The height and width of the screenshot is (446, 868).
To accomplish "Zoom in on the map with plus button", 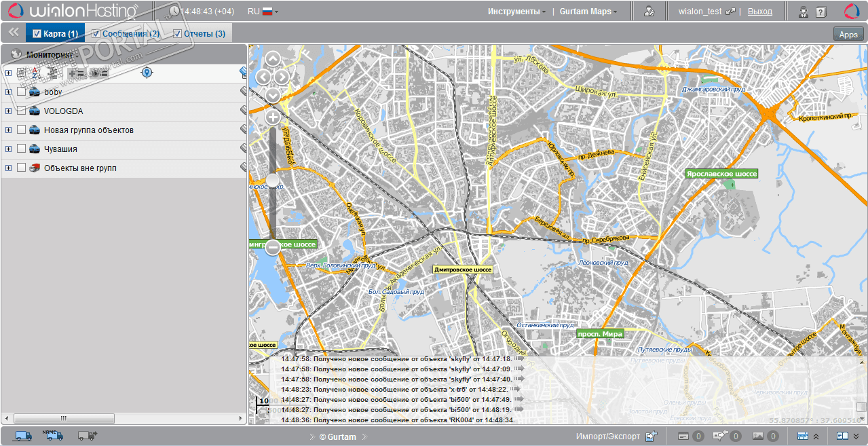I will (x=273, y=118).
